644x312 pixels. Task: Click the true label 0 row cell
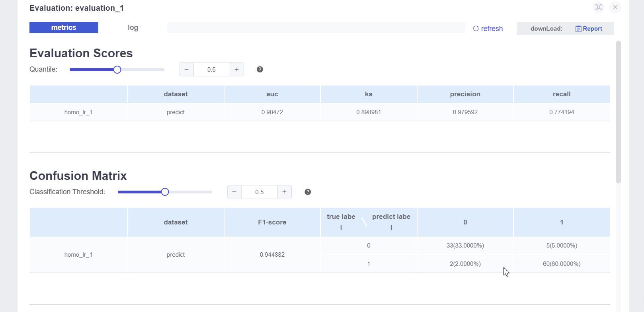369,246
